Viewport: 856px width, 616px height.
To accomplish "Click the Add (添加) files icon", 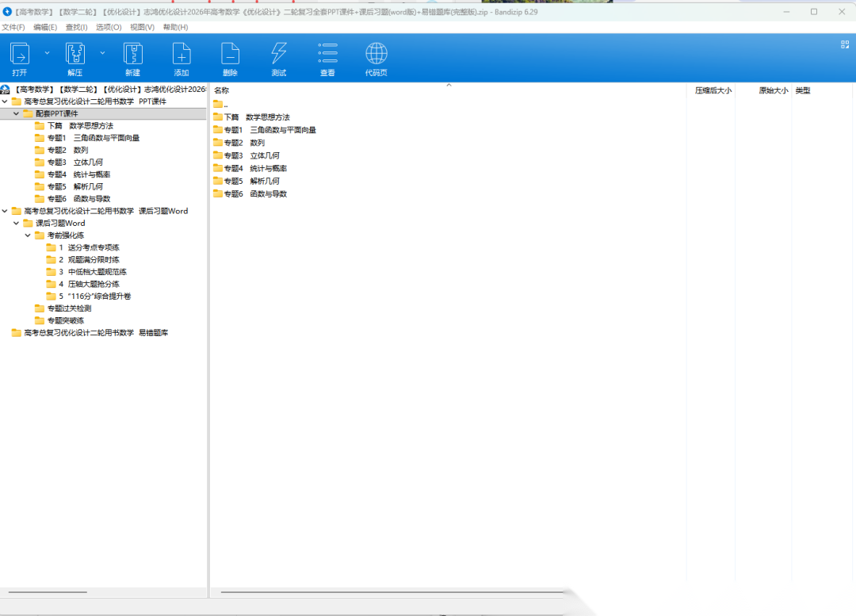I will [182, 54].
